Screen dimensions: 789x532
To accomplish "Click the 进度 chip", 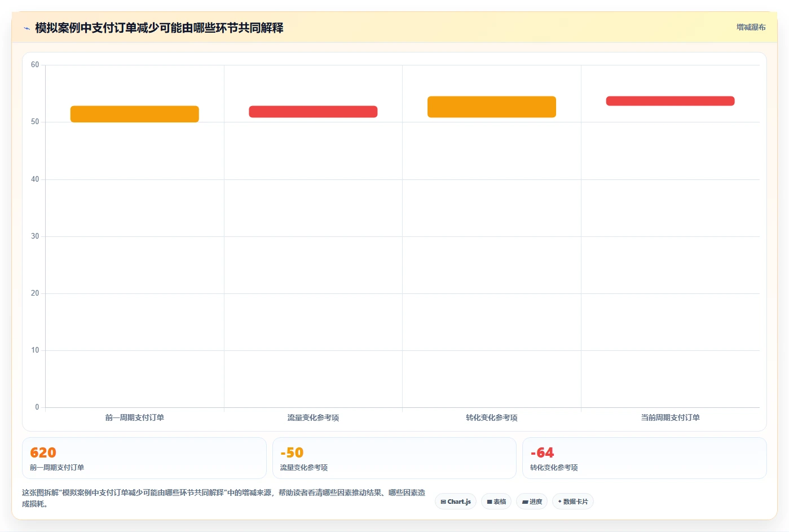I will [532, 502].
